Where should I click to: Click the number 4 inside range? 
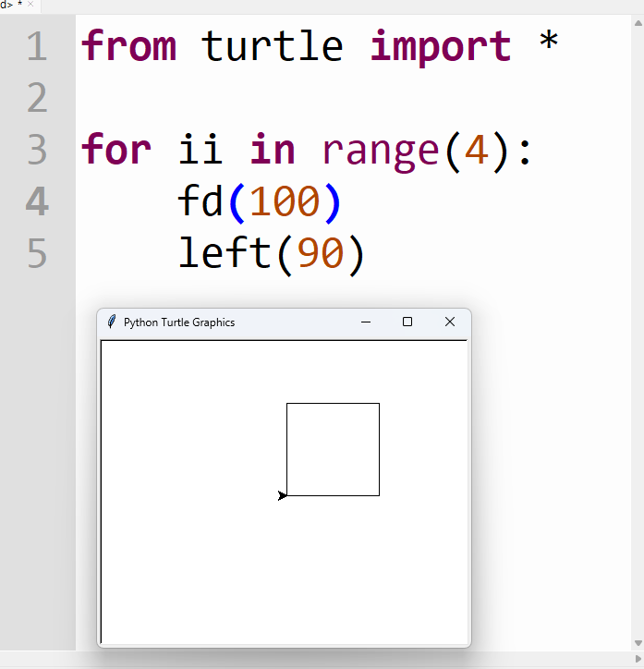pyautogui.click(x=477, y=151)
